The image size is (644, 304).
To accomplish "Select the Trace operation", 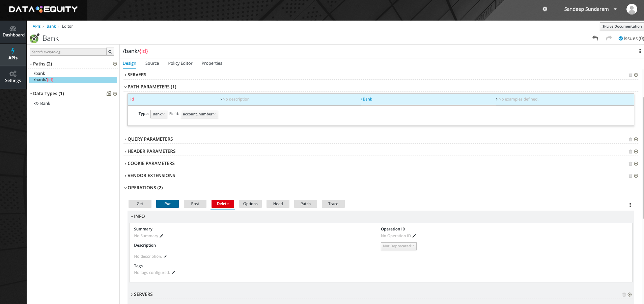I will pyautogui.click(x=333, y=204).
